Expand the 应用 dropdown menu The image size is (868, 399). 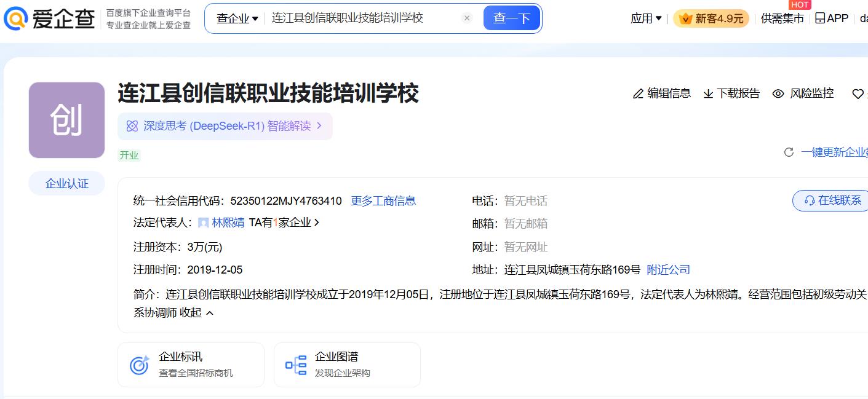click(646, 19)
